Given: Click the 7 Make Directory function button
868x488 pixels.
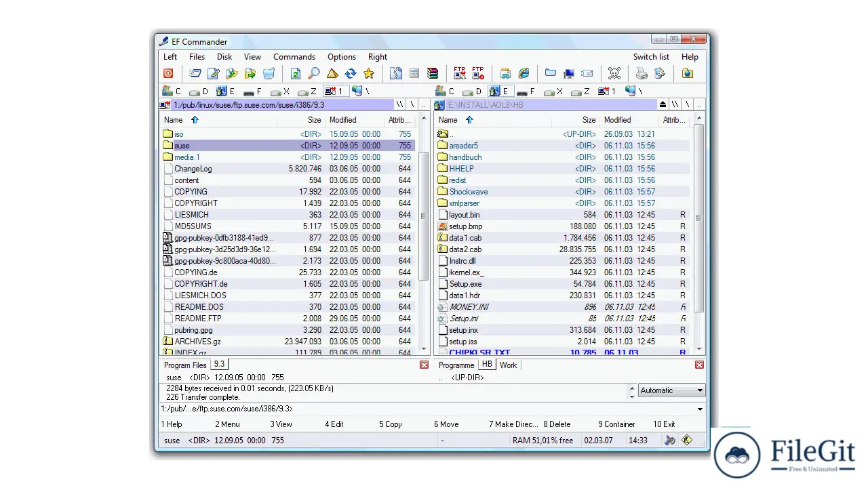Looking at the screenshot, I should [513, 424].
